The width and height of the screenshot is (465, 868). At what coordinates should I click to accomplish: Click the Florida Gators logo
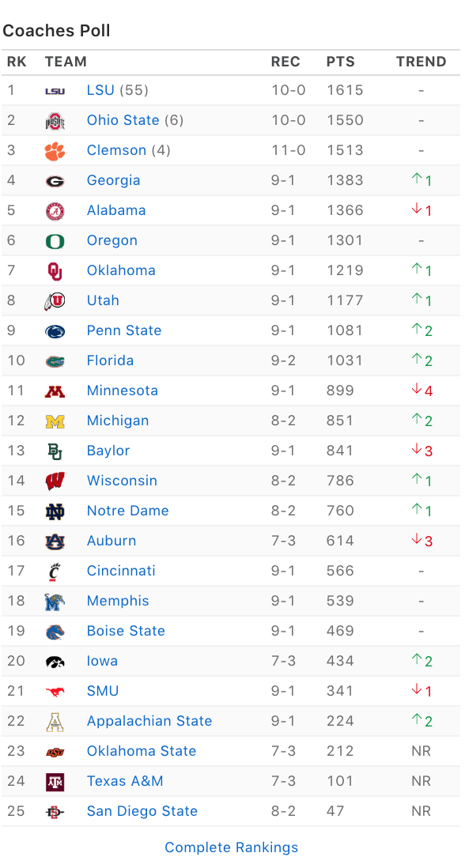point(55,361)
